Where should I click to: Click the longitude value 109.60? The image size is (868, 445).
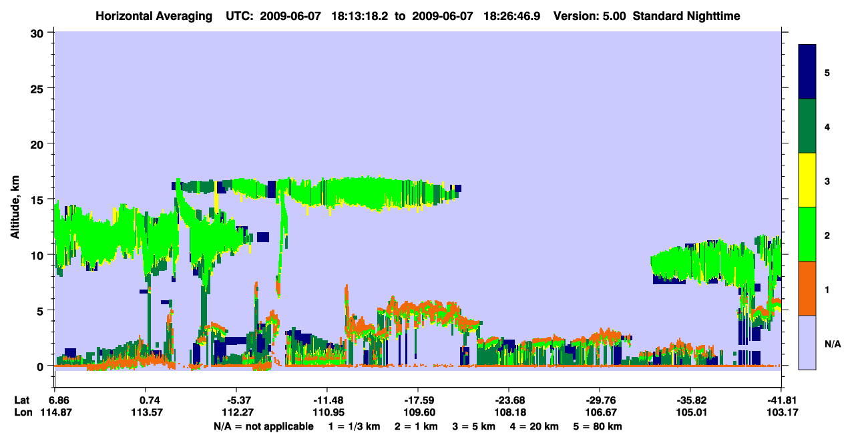pos(421,412)
